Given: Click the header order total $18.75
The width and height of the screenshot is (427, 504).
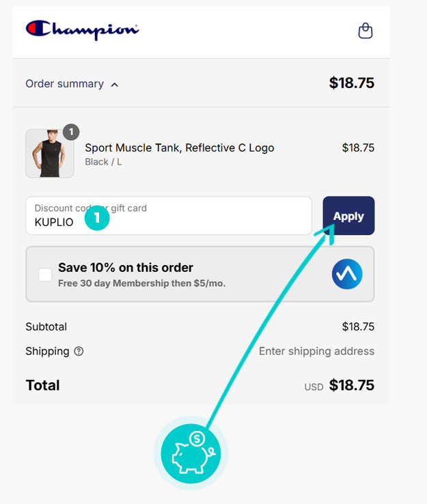Looking at the screenshot, I should [x=351, y=83].
